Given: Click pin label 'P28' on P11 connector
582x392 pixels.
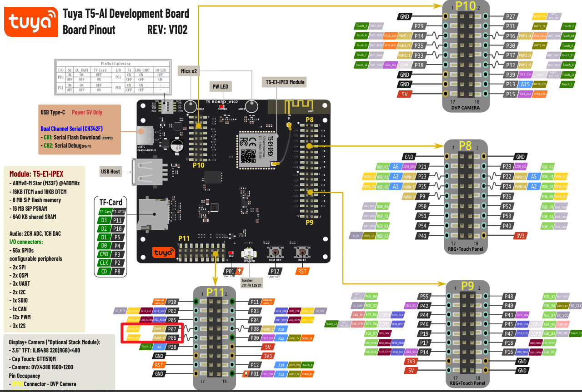Looking at the screenshot, I should 171,347.
